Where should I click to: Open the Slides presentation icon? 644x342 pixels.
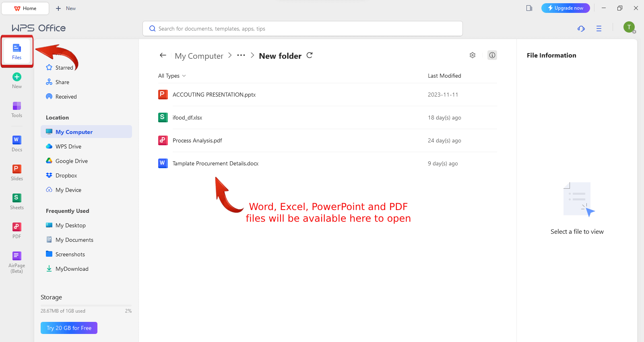[x=17, y=169]
